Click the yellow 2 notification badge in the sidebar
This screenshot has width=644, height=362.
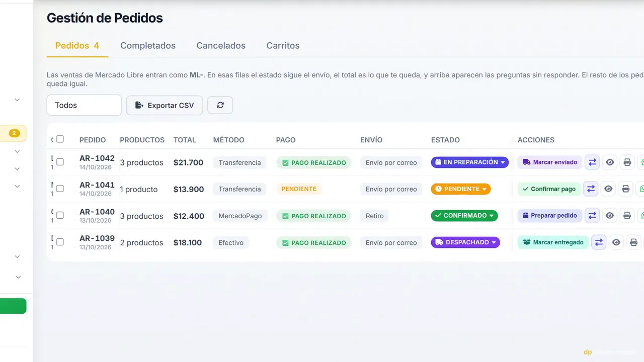click(14, 133)
